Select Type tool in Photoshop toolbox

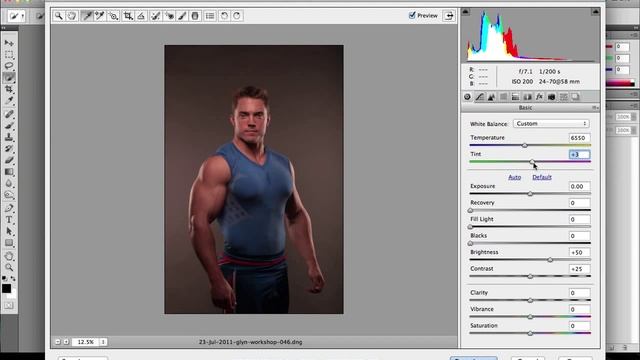(9, 220)
